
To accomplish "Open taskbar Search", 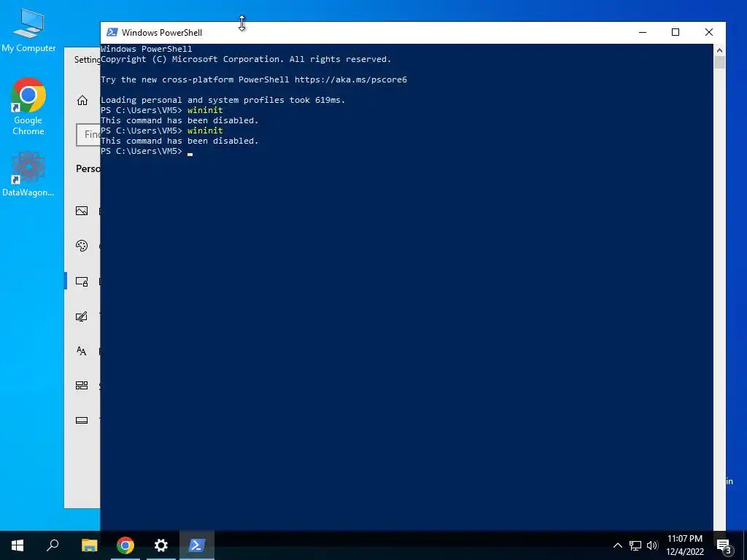I will pos(53,545).
